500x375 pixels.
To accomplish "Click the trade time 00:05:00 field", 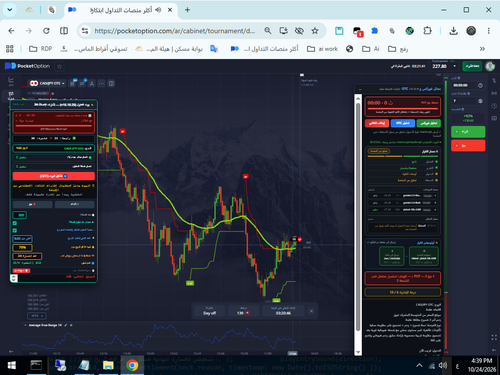I will coord(464,85).
